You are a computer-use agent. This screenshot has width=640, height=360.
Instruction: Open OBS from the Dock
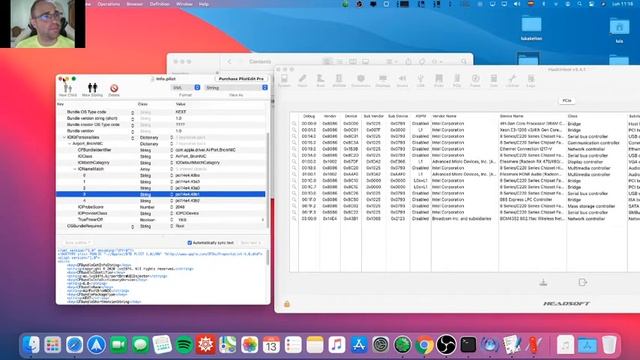[x=446, y=345]
